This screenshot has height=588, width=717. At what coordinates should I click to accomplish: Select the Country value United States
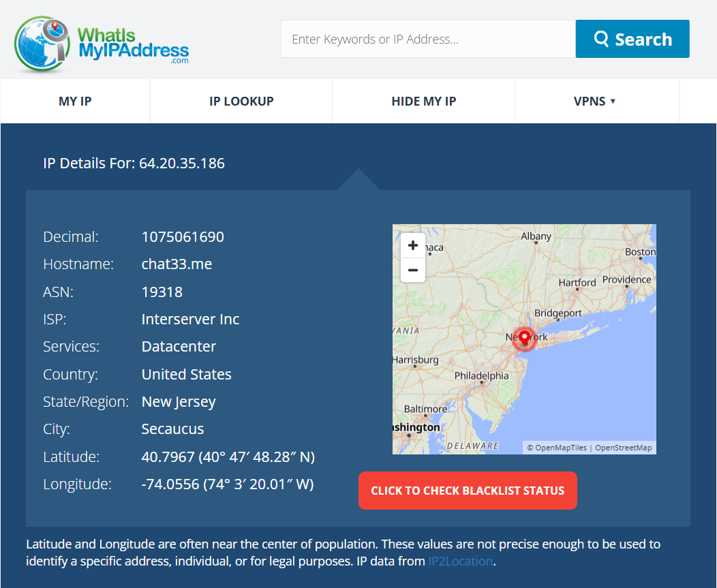click(x=187, y=375)
